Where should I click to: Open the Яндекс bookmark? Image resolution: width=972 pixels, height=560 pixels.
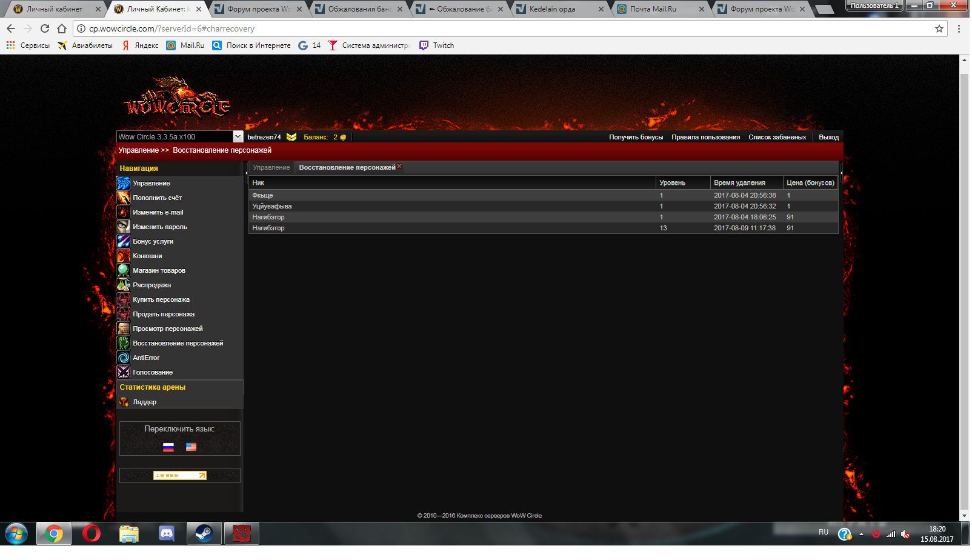click(x=140, y=45)
